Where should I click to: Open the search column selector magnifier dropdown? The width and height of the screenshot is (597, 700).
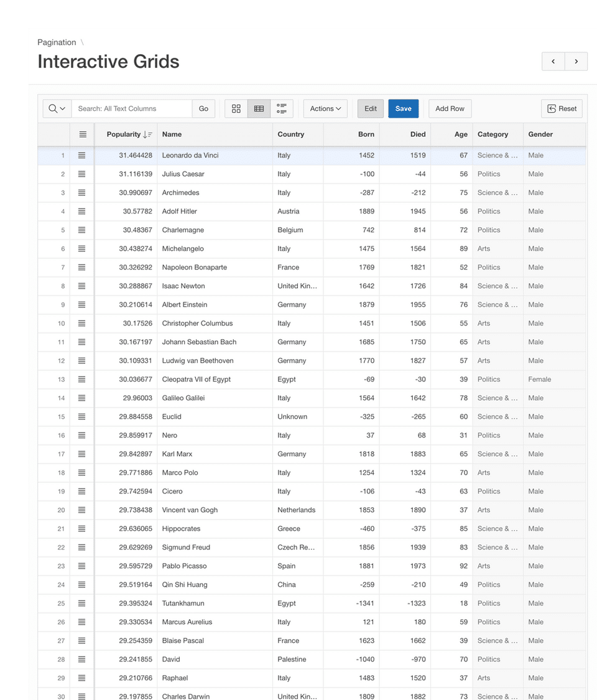(57, 108)
